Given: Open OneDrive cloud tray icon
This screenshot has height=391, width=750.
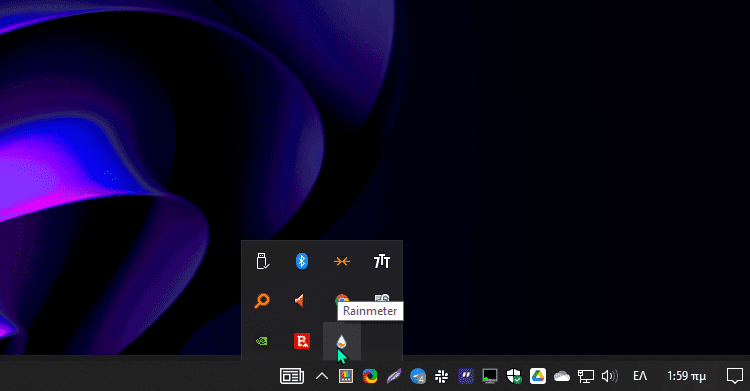Looking at the screenshot, I should pyautogui.click(x=562, y=377).
